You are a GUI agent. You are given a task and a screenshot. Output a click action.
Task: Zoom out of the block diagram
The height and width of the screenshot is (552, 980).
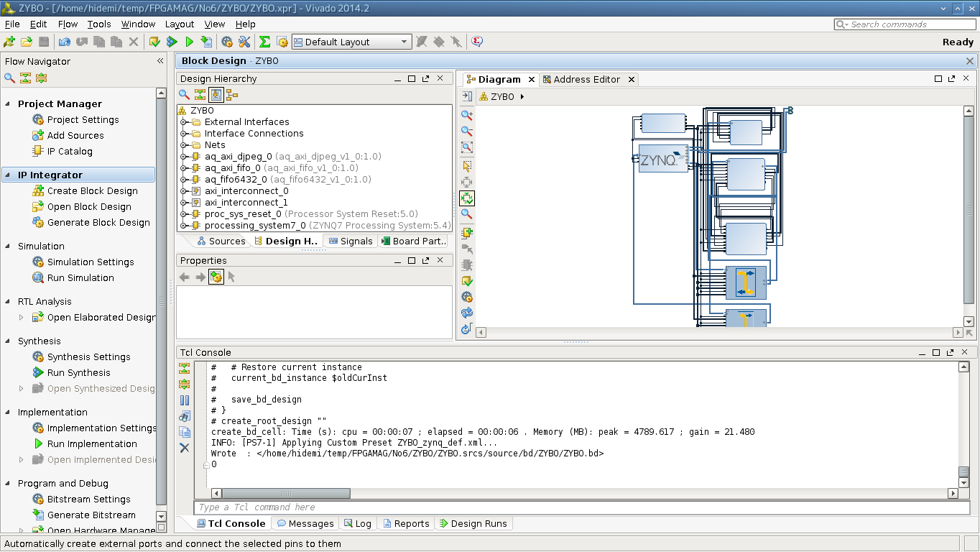[467, 131]
